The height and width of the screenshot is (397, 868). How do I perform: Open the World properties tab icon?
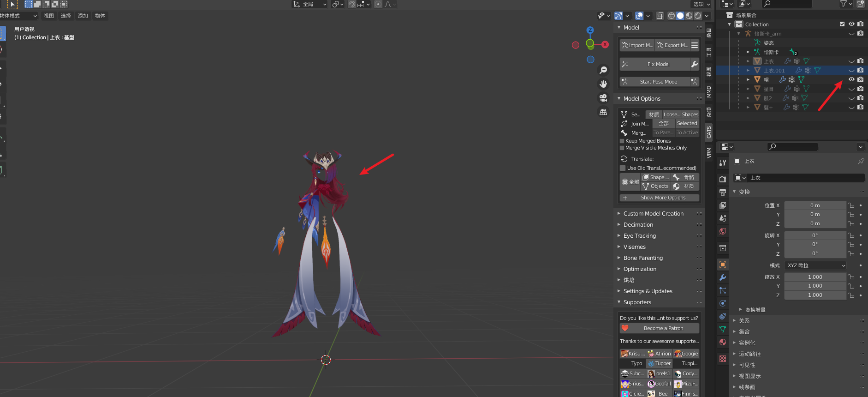[723, 231]
